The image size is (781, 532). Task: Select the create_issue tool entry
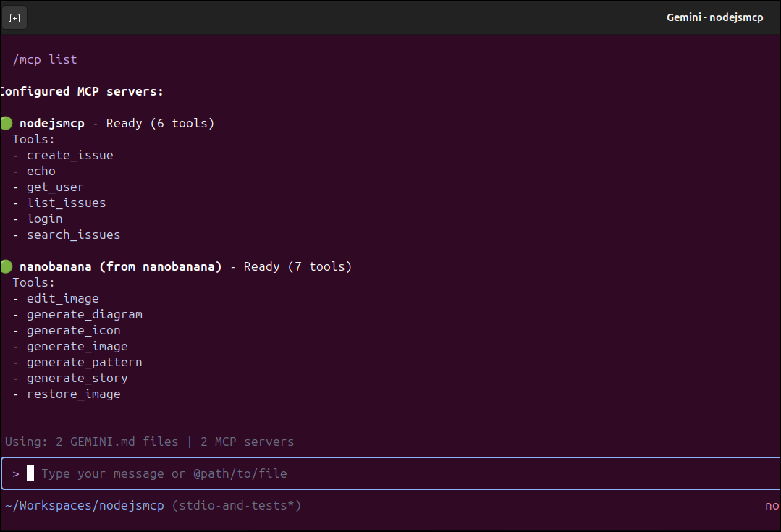click(x=69, y=155)
